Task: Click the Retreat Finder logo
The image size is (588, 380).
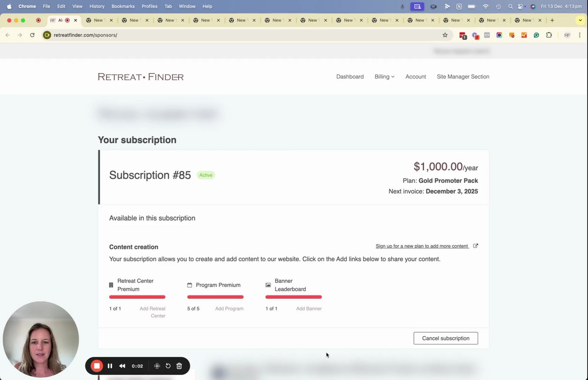Action: [x=141, y=77]
